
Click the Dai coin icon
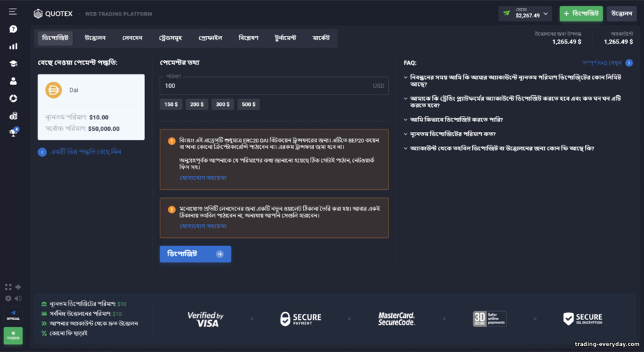click(x=54, y=90)
